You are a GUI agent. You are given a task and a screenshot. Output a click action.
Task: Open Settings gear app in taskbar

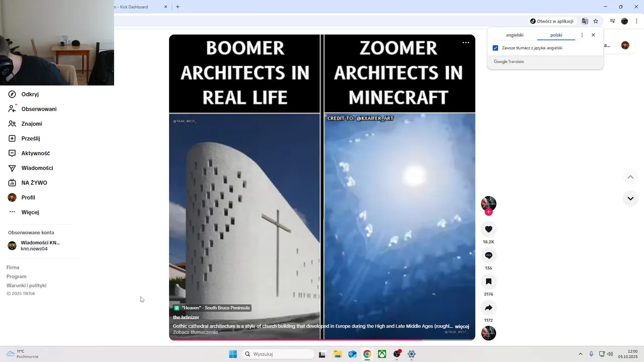tap(412, 354)
